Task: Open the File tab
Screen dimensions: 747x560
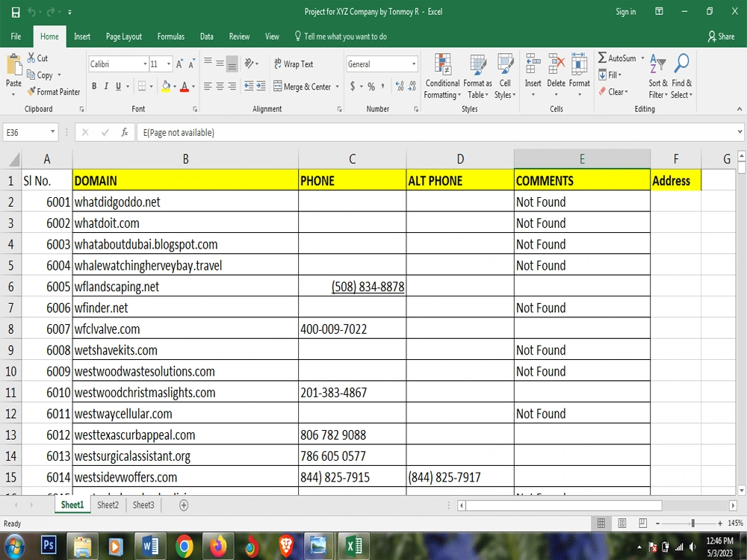Action: [x=16, y=37]
